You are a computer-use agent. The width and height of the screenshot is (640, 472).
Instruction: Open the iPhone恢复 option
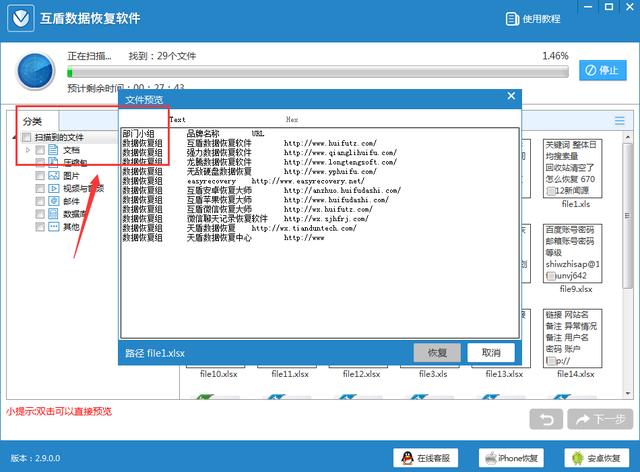(x=511, y=458)
